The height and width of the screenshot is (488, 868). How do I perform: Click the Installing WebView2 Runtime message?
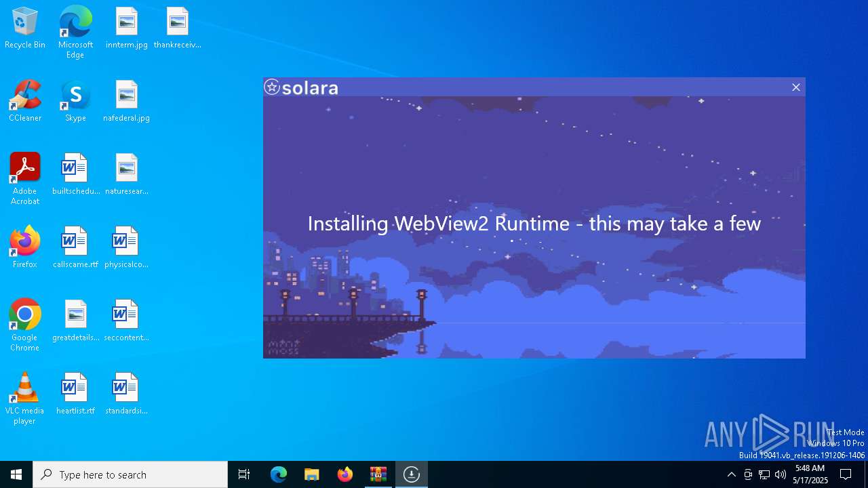pos(534,224)
